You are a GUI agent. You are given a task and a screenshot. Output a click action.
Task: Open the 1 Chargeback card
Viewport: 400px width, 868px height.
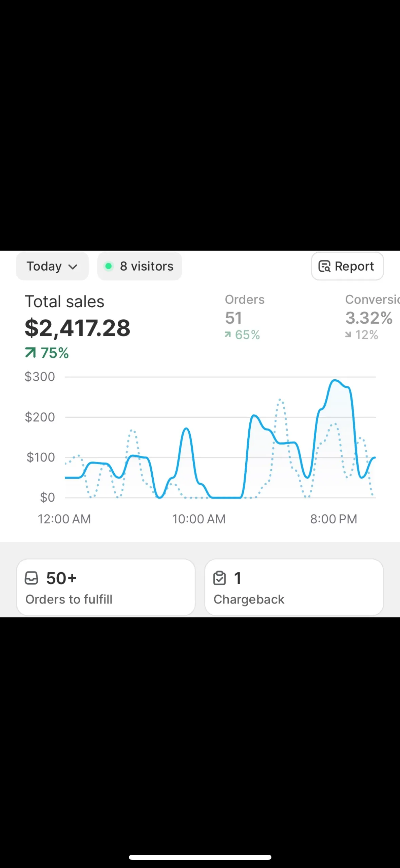[x=294, y=587]
